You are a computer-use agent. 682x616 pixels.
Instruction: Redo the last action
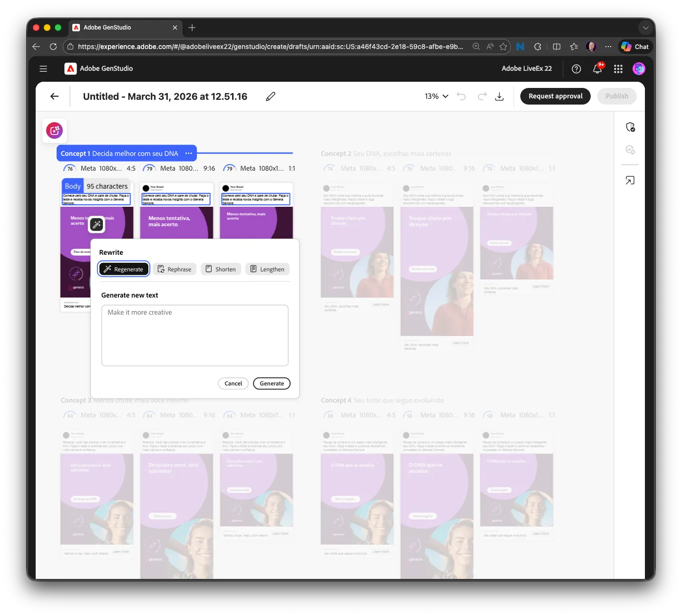tap(482, 96)
